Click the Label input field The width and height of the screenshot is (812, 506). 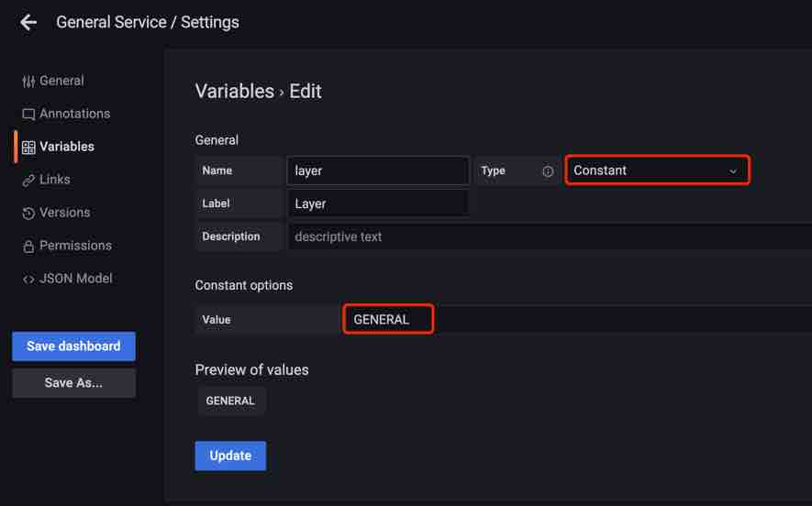[377, 203]
